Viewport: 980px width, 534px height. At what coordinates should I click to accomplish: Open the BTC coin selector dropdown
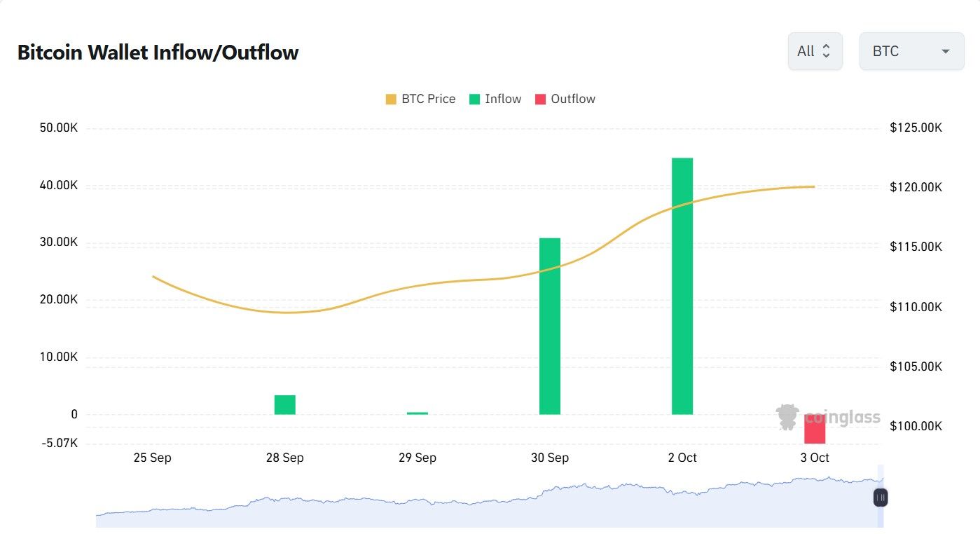911,50
